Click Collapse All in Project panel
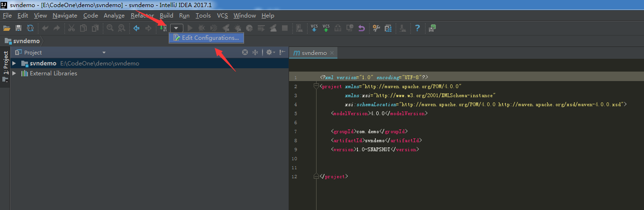Screen dimensions: 644x210 pos(255,52)
